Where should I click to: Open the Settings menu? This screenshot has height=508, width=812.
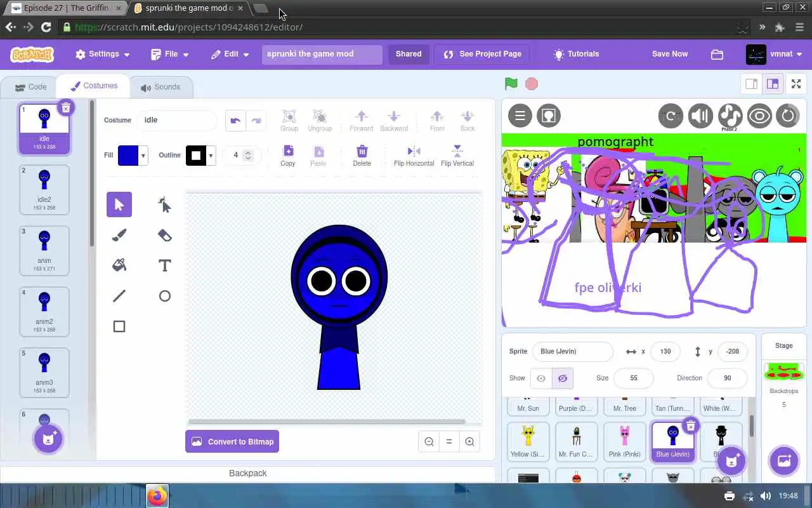(102, 54)
